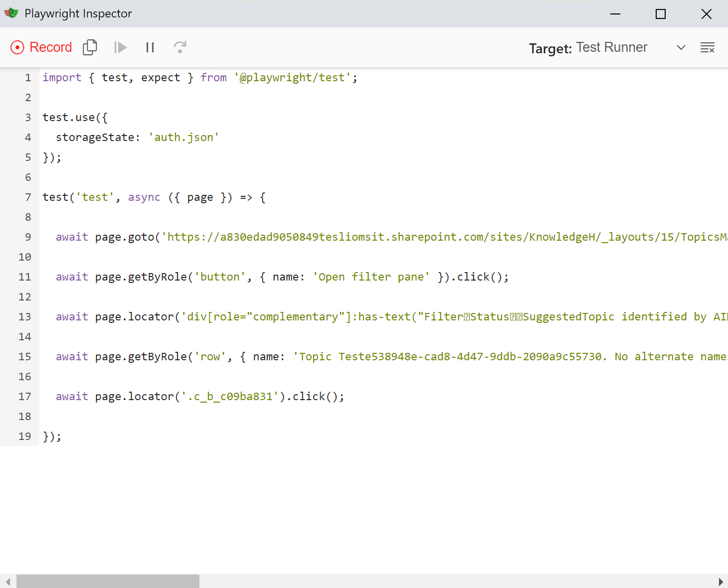Click the storageState 'auth.json' line
The height and width of the screenshot is (588, 728).
[137, 137]
